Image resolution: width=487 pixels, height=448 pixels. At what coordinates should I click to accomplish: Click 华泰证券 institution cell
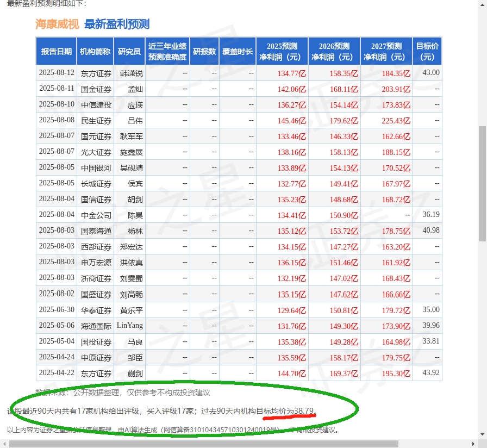point(96,310)
